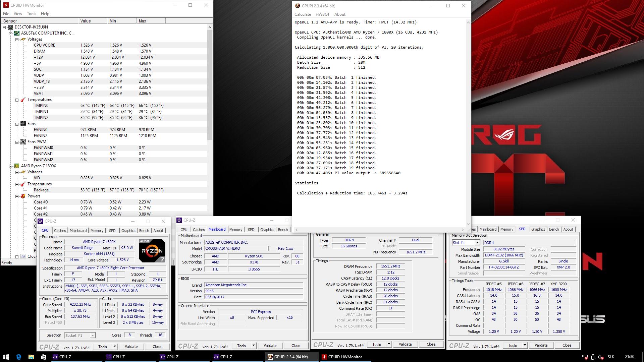Click Close button in the SPD CPU-Z window
644x362 pixels.
pos(567,345)
